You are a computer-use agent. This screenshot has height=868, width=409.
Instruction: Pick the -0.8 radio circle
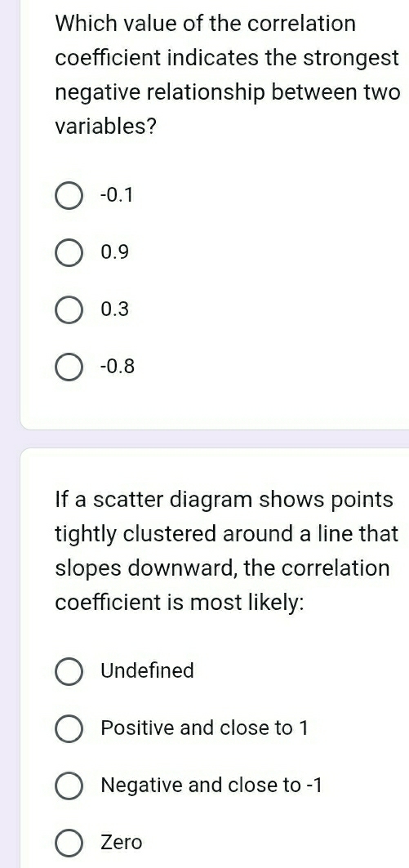[69, 367]
